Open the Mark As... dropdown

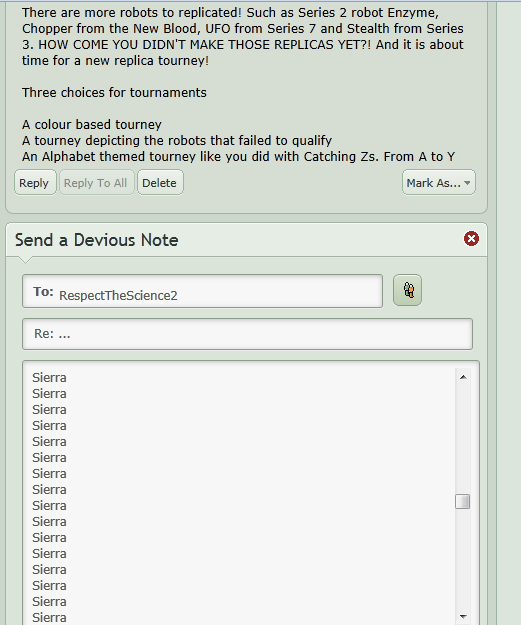coord(438,183)
